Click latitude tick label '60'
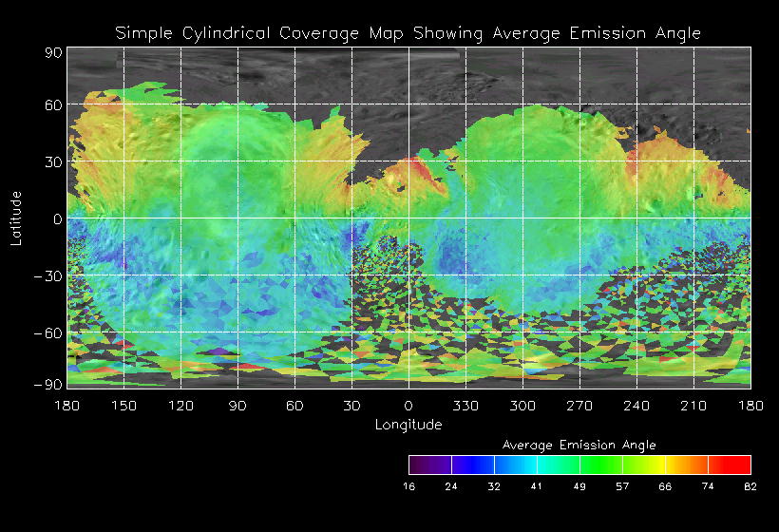Image resolution: width=779 pixels, height=532 pixels. tap(53, 104)
